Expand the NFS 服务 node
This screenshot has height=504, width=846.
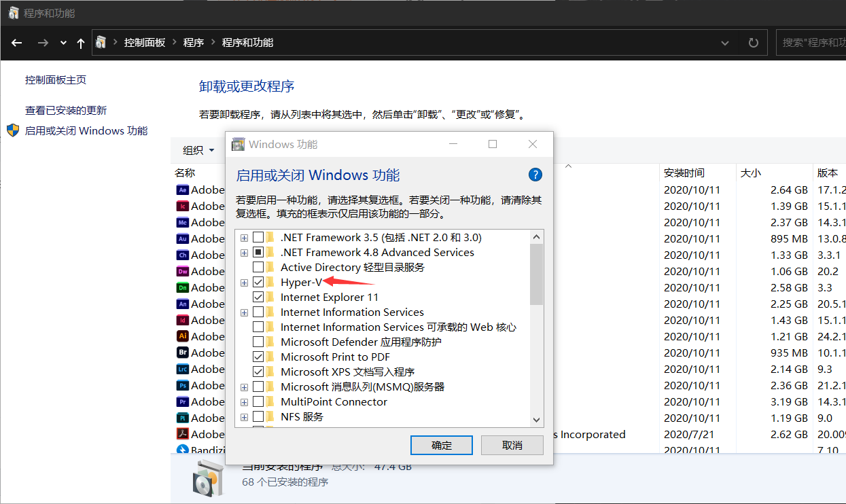[244, 417]
